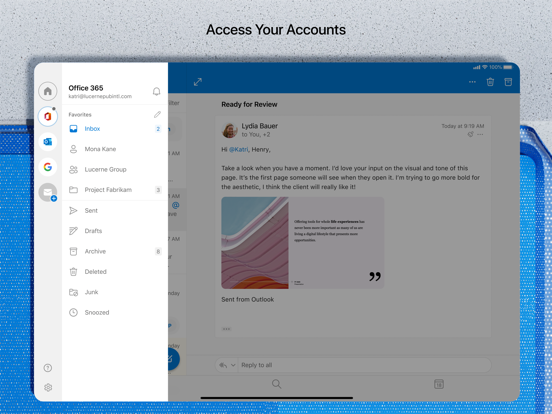
Task: Open settings gear in sidebar
Action: tap(48, 388)
